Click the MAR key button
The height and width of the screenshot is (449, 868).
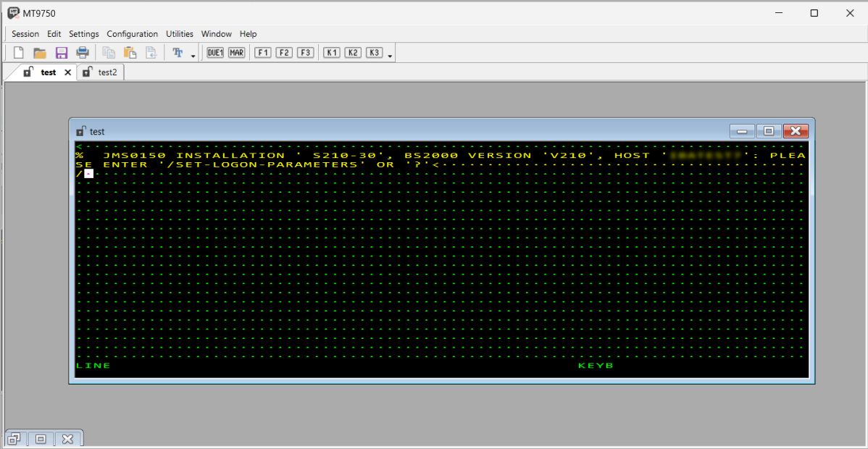click(236, 53)
